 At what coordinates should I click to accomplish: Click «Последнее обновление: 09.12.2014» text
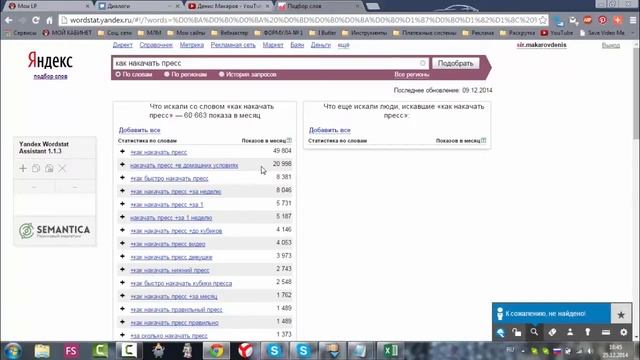pyautogui.click(x=443, y=90)
